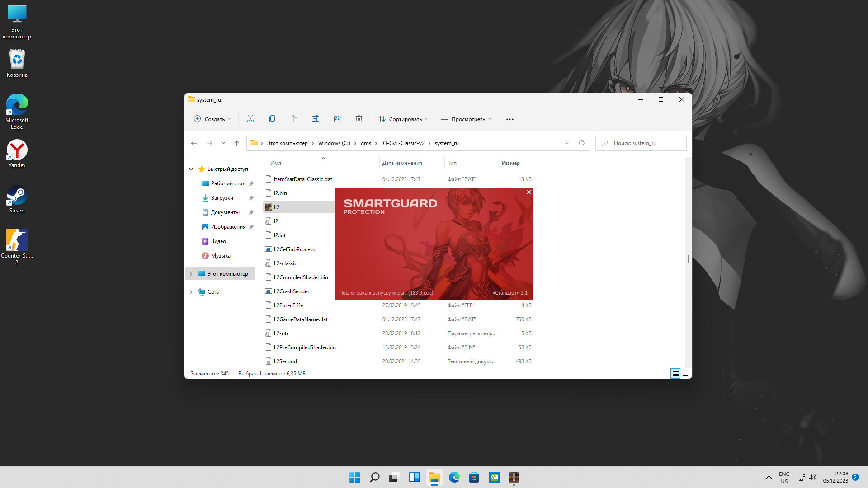This screenshot has height=488, width=868.
Task: Open Microsoft Store from taskbar
Action: 474,477
